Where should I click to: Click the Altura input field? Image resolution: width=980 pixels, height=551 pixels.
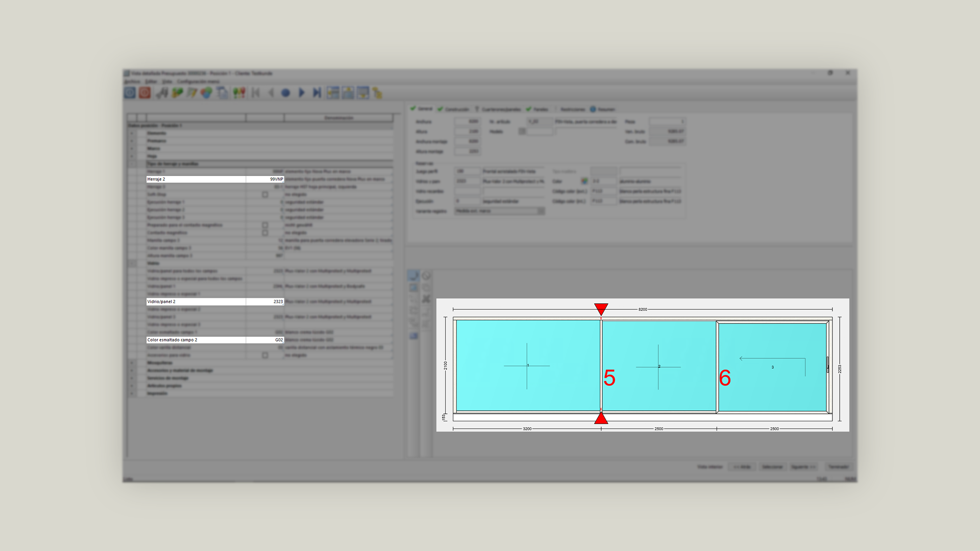click(x=467, y=132)
